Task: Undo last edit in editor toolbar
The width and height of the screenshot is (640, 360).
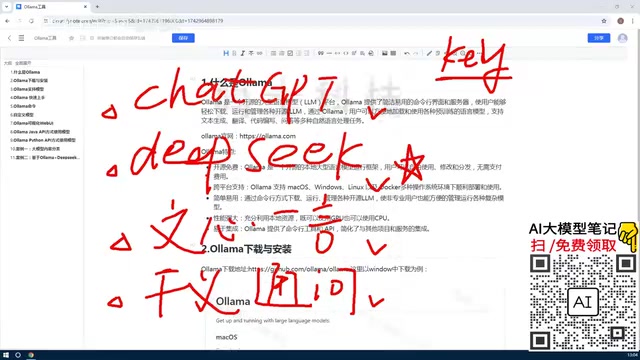Action: (407, 53)
